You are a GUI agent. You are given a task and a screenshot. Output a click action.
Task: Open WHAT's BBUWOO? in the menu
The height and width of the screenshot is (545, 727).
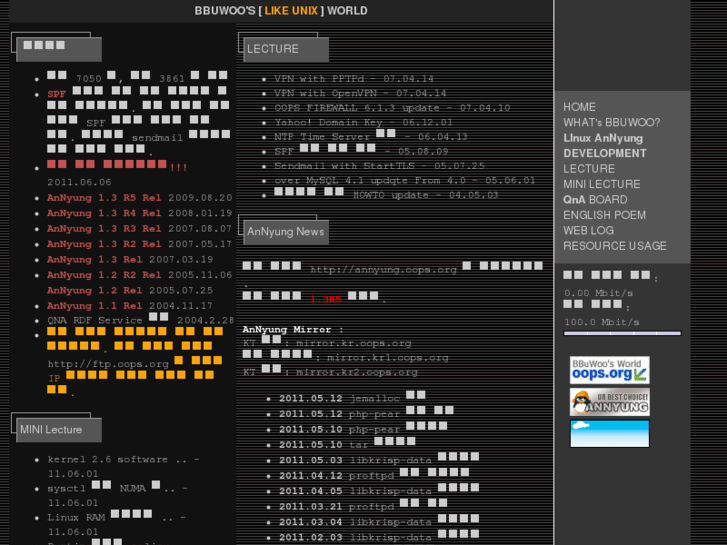(x=611, y=123)
